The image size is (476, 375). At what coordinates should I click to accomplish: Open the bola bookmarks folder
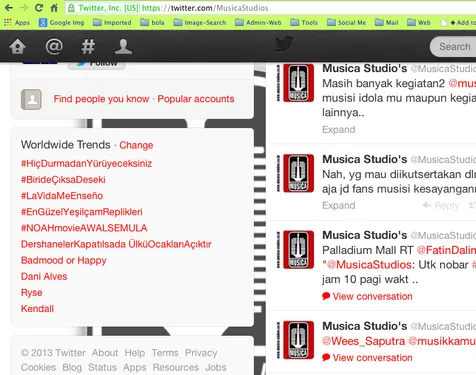pos(152,22)
